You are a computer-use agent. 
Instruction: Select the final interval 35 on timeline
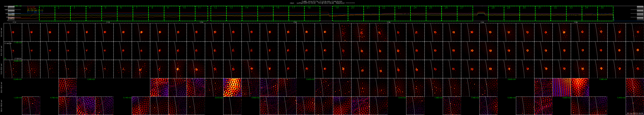tap(605, 14)
